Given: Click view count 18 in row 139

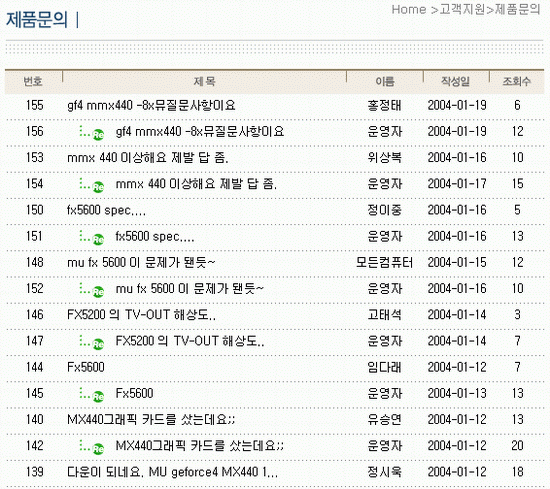Looking at the screenshot, I should coord(517,472).
